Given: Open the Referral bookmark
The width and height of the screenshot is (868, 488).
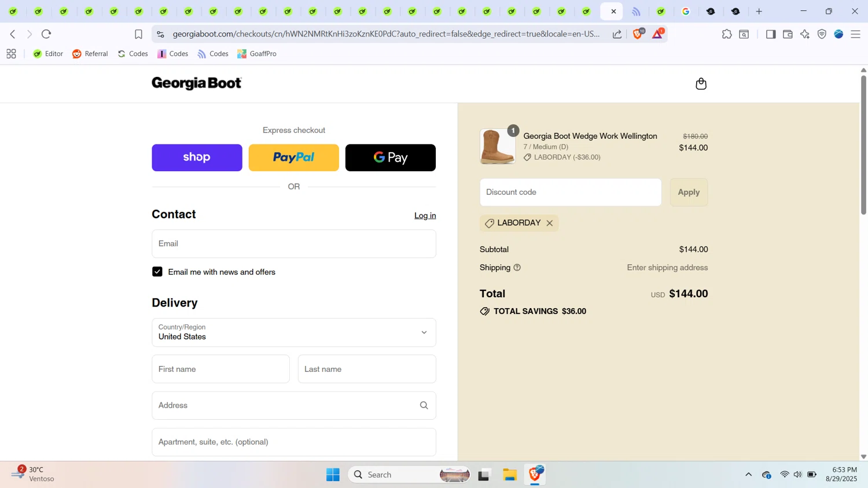Looking at the screenshot, I should tap(90, 54).
